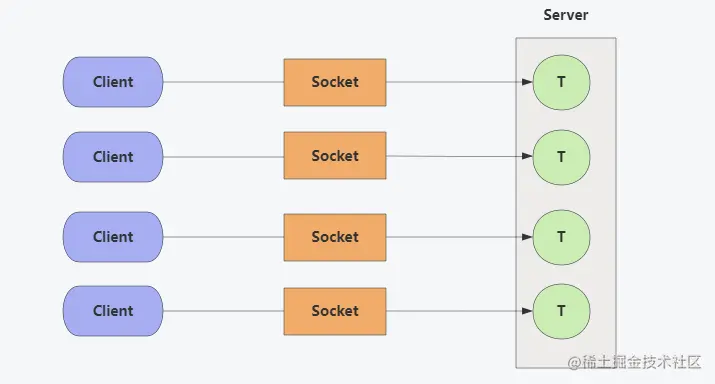Select the second green T circle
This screenshot has height=384, width=715.
coord(561,157)
